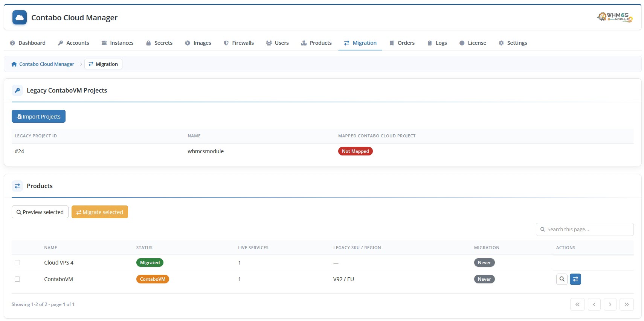Screen dimensions: 644x321
Task: Open the Logs tab
Action: [x=437, y=43]
